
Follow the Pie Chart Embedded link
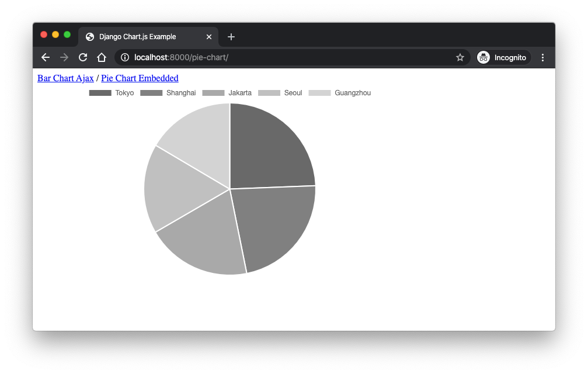(x=140, y=78)
